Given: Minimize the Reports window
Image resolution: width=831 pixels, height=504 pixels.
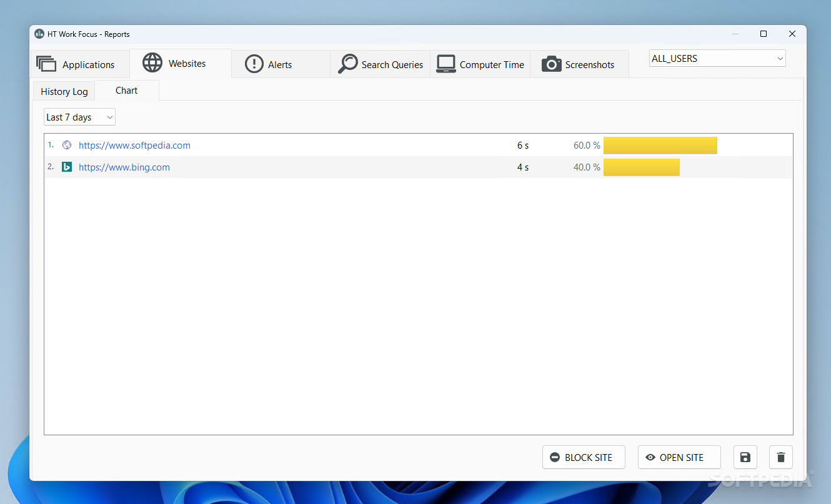Looking at the screenshot, I should tap(735, 34).
